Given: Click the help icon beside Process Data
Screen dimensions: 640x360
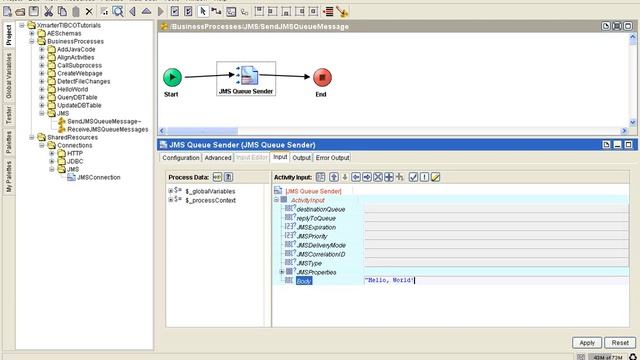Looking at the screenshot, I should (x=229, y=177).
